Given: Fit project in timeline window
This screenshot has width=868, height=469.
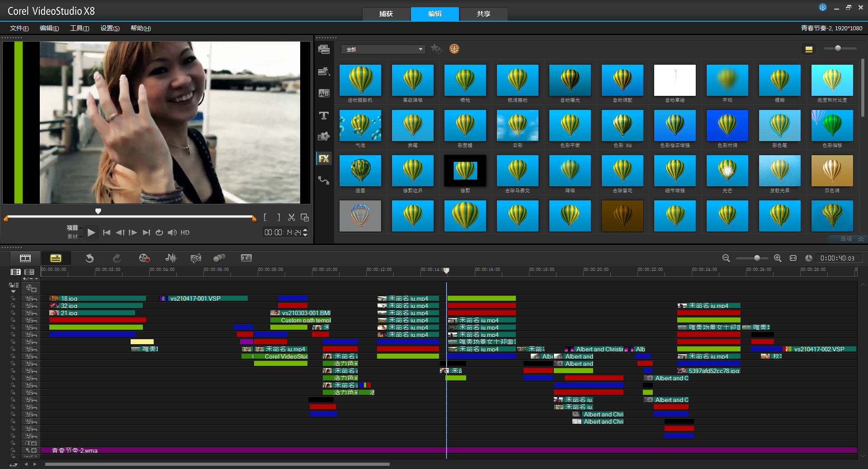Looking at the screenshot, I should [x=793, y=258].
